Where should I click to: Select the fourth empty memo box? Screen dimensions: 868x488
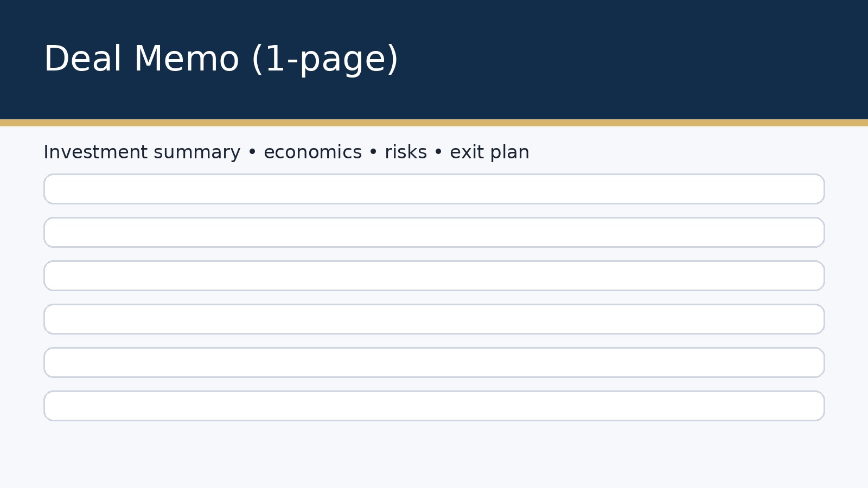pos(434,319)
